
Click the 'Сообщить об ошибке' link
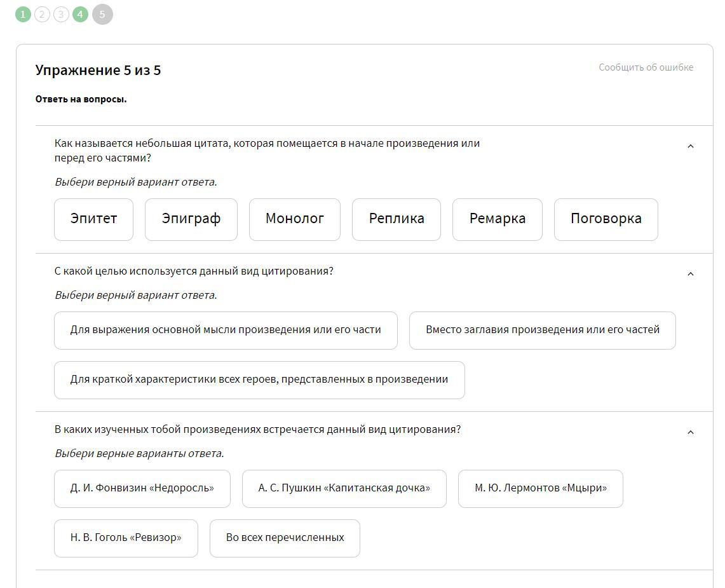(646, 67)
